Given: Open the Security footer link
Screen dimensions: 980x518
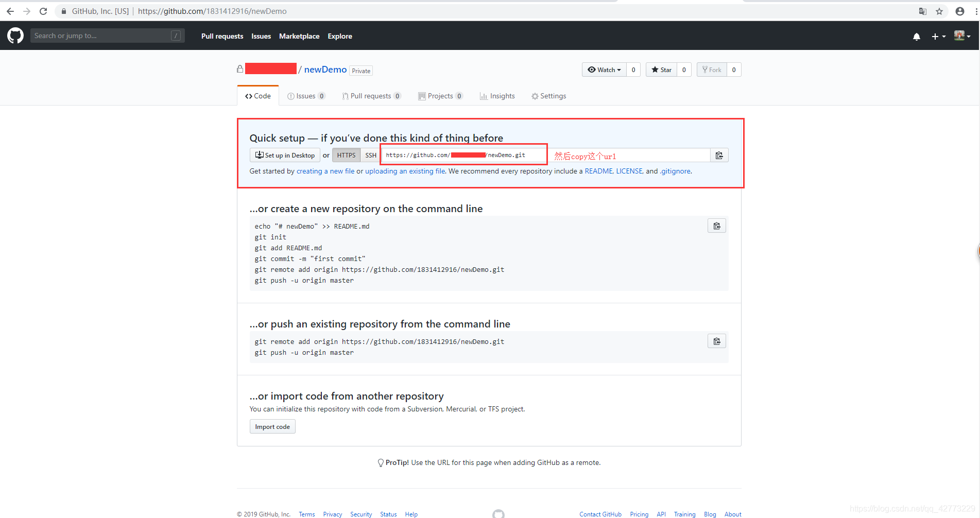Looking at the screenshot, I should tap(361, 514).
